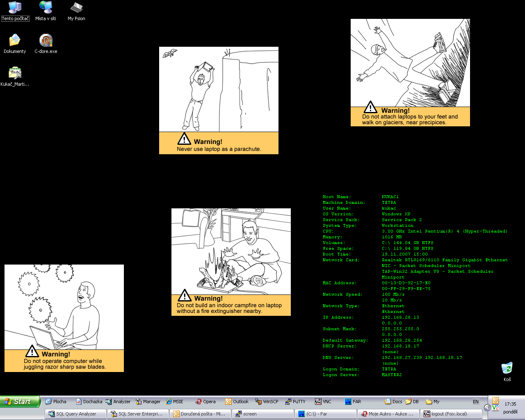Launch Opera from quick launch bar
Screen dimensions: 525x420
[x=205, y=402]
